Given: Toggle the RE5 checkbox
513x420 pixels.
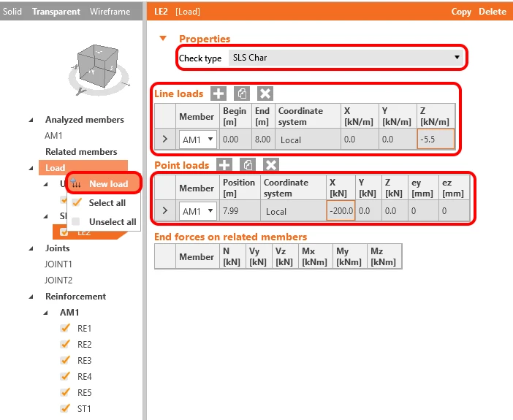Looking at the screenshot, I should 65,392.
